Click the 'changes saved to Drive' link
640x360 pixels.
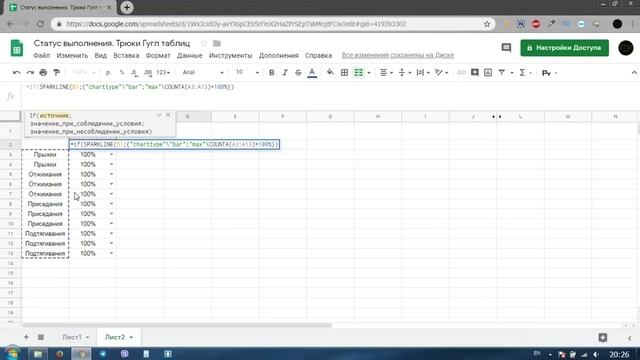398,56
